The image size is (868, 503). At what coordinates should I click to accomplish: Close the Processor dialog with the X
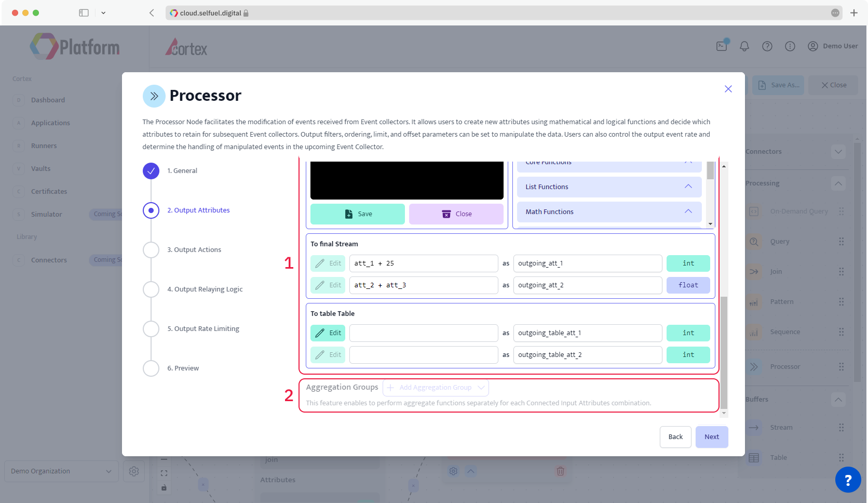coord(728,89)
